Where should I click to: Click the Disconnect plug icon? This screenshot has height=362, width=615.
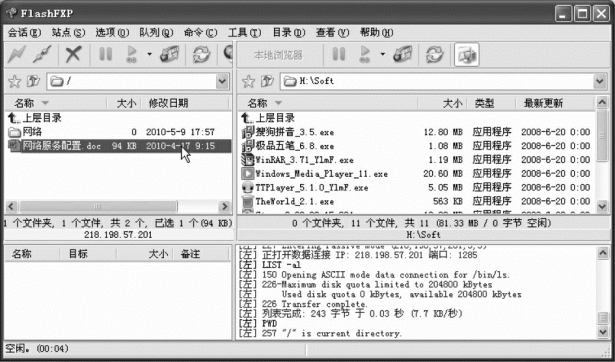coord(42,55)
